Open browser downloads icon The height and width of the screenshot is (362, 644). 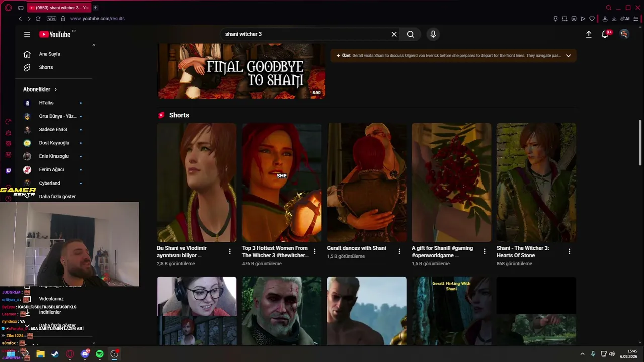click(x=614, y=19)
